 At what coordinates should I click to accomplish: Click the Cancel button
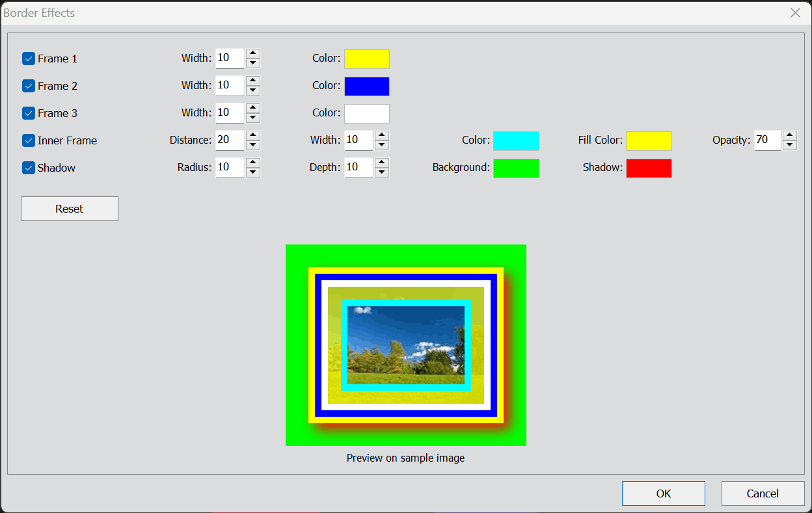[763, 493]
